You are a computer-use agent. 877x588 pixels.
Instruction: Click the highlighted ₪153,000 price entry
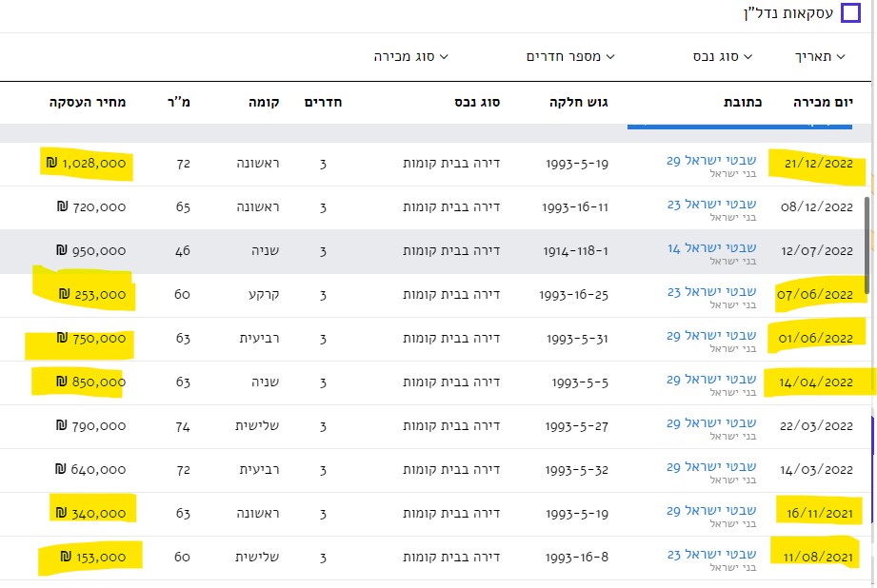92,558
